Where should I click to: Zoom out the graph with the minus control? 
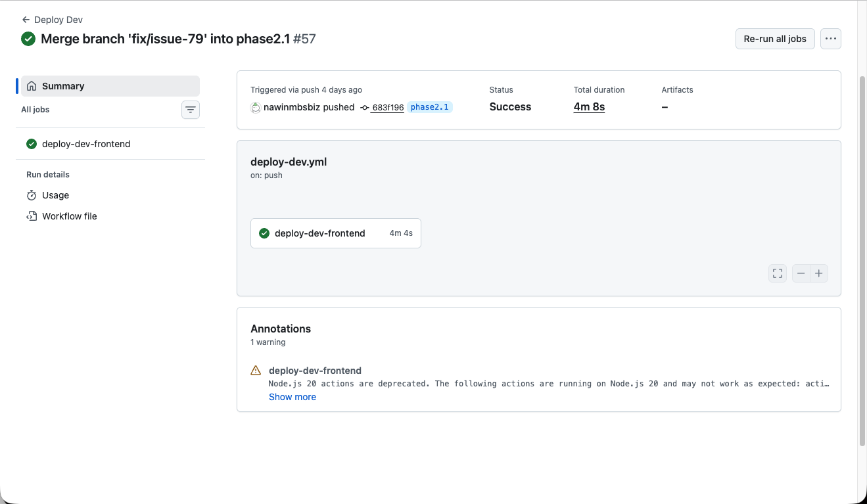(x=801, y=273)
